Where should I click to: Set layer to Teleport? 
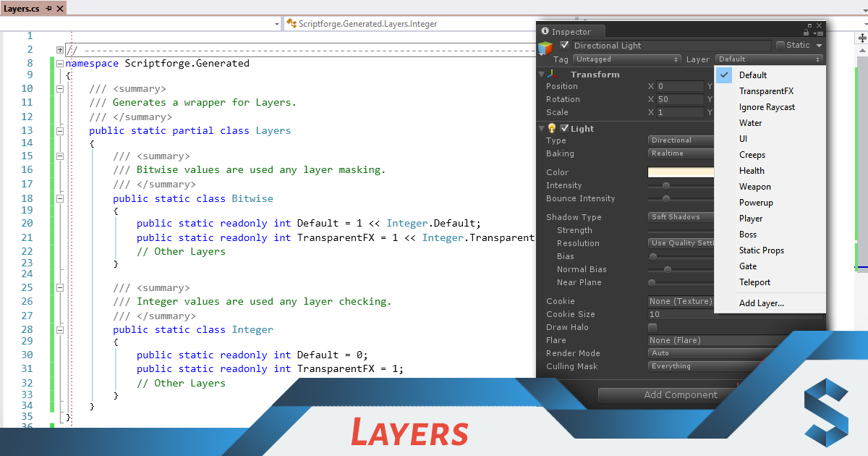point(770,282)
